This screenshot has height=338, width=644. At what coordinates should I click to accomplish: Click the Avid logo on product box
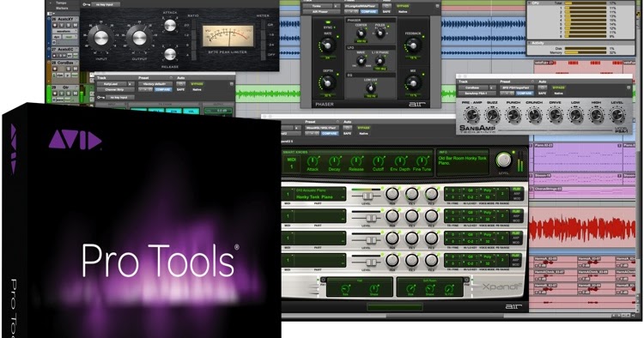[x=76, y=140]
